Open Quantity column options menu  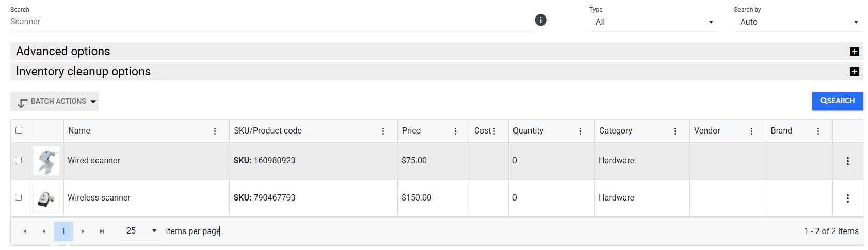coord(581,131)
